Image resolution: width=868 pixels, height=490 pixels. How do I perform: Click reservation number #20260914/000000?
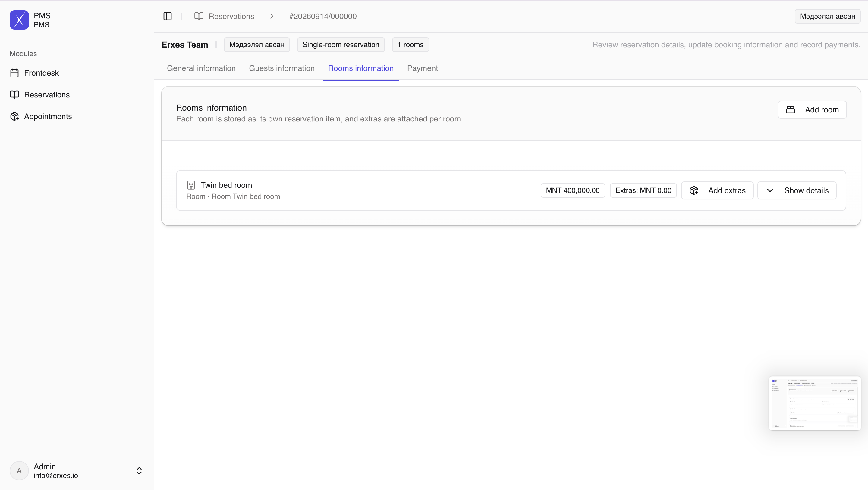tap(323, 16)
